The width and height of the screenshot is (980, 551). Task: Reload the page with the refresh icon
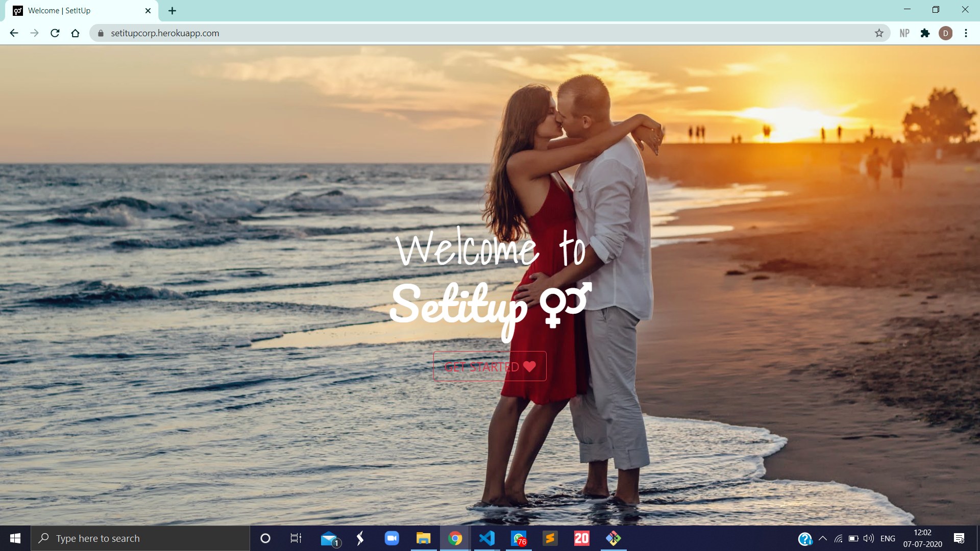click(x=55, y=33)
